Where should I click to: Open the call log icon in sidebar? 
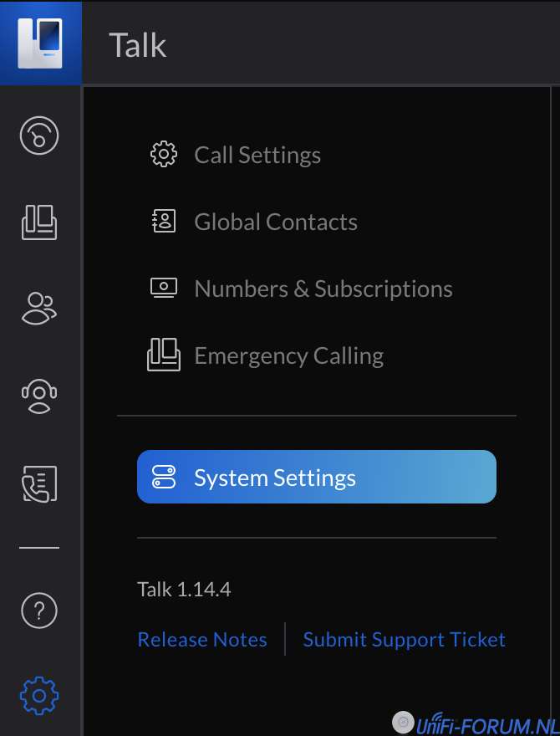point(39,483)
